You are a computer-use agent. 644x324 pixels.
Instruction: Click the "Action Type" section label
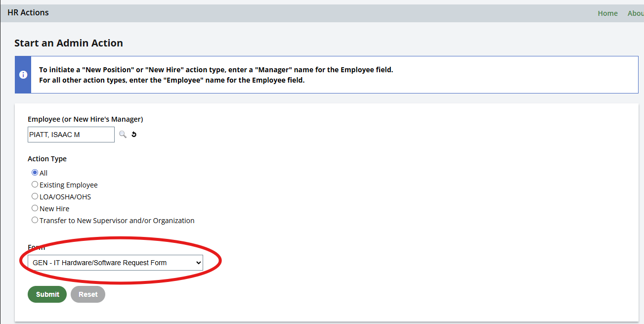coord(47,159)
